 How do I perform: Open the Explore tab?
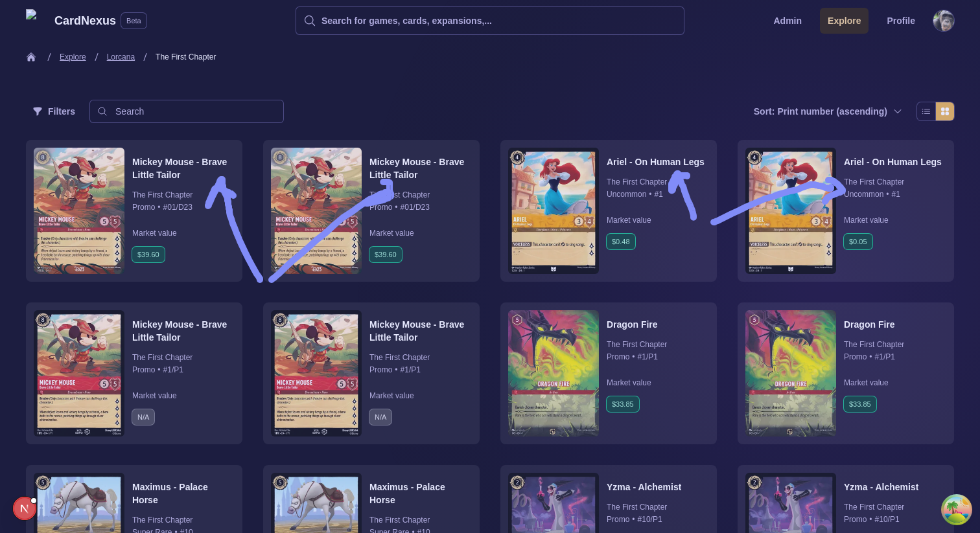(x=844, y=21)
